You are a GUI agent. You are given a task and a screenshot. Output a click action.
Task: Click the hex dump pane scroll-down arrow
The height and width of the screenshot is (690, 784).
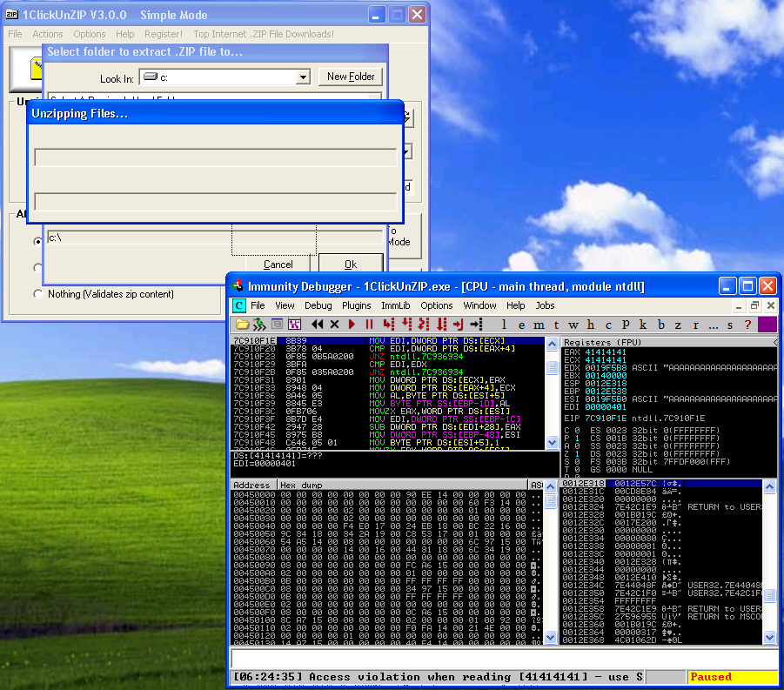point(550,637)
